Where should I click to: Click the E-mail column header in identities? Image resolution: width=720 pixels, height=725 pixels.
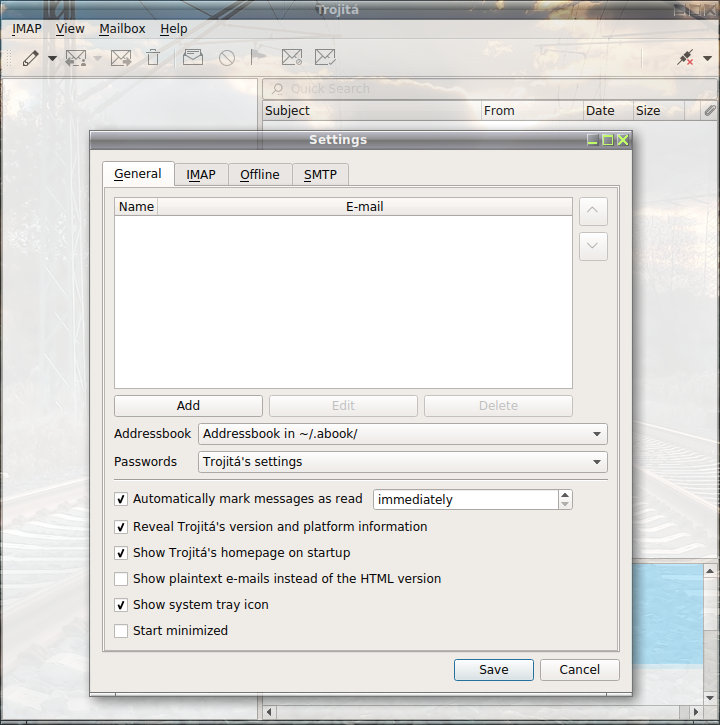point(365,207)
